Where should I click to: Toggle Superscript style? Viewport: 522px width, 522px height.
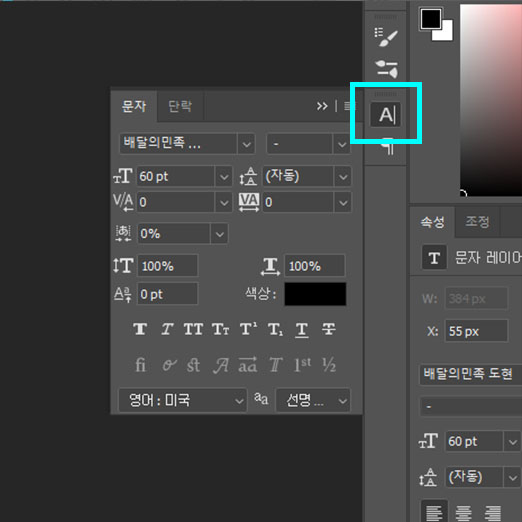248,329
